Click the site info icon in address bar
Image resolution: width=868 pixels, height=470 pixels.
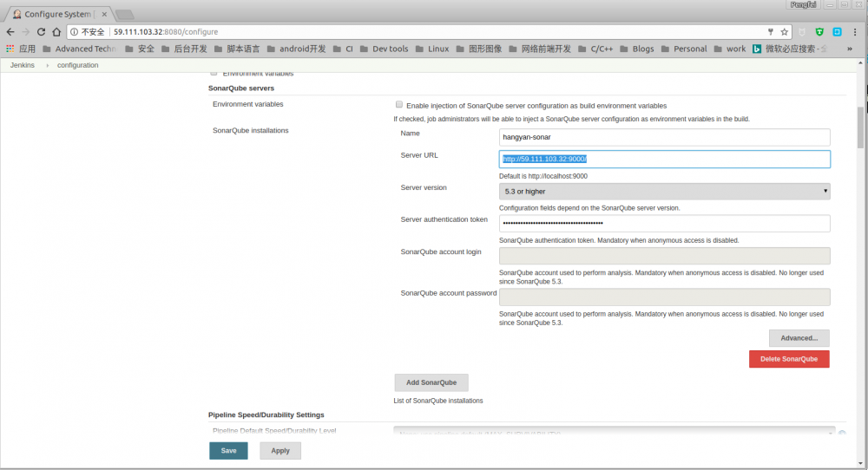(74, 32)
